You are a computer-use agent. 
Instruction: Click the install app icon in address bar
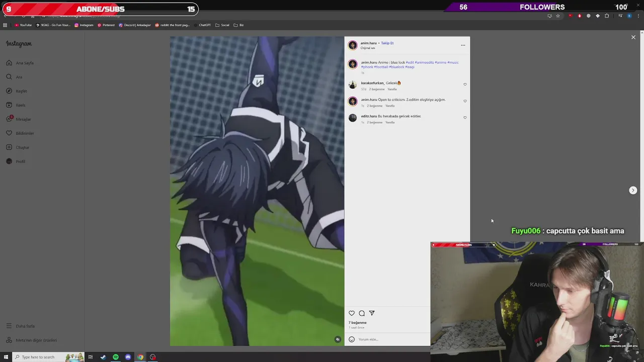coord(549,16)
